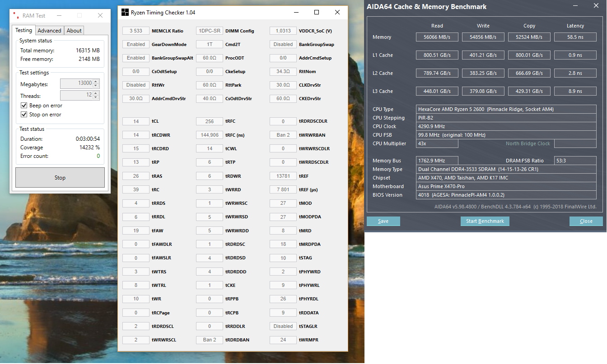Click the Stop button in RAM Test
The width and height of the screenshot is (607, 364).
click(x=60, y=178)
